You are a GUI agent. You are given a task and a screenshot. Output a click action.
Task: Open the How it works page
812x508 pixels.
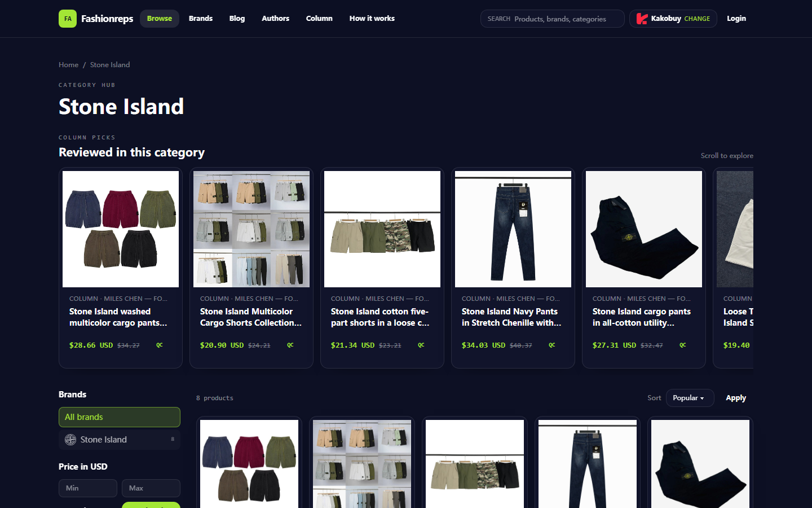[x=372, y=19]
